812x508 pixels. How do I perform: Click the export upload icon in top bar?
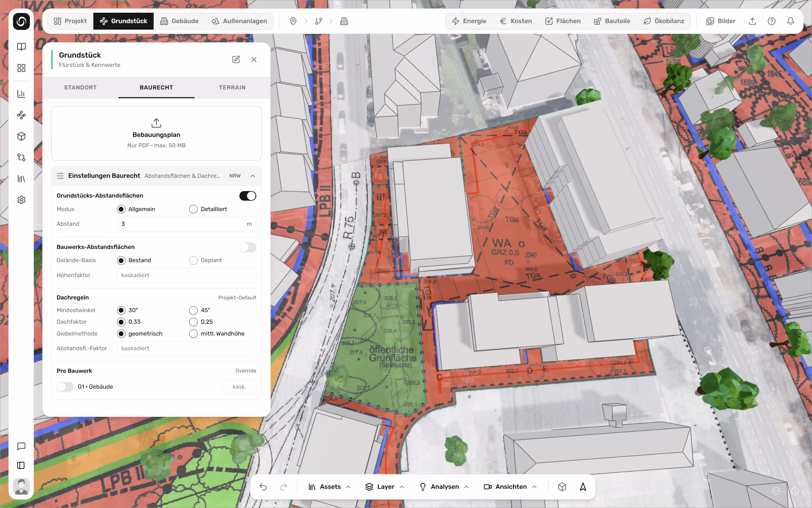point(753,21)
